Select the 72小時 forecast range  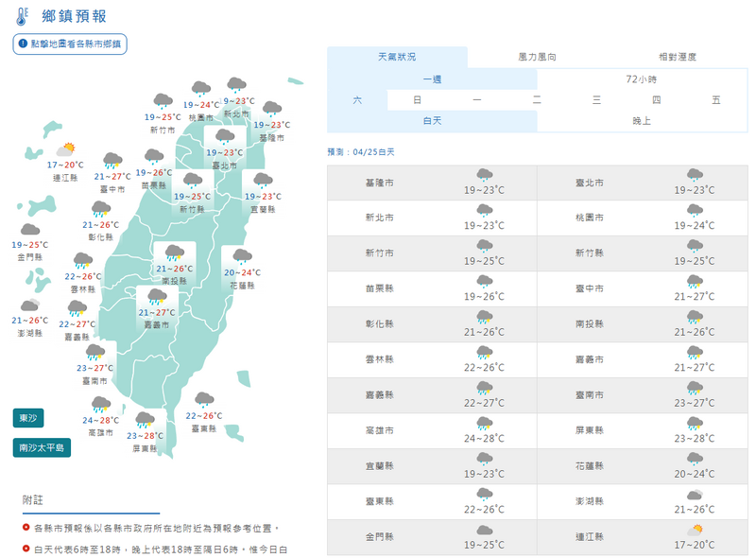click(x=641, y=79)
